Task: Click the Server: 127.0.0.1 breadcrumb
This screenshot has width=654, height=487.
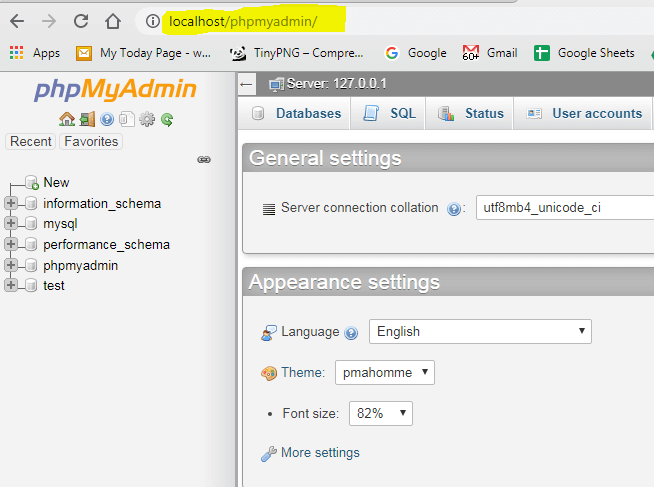Action: [x=336, y=84]
